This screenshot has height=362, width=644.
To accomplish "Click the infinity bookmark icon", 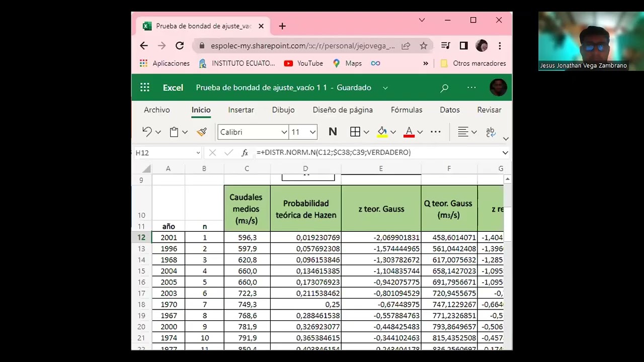I will [x=375, y=63].
